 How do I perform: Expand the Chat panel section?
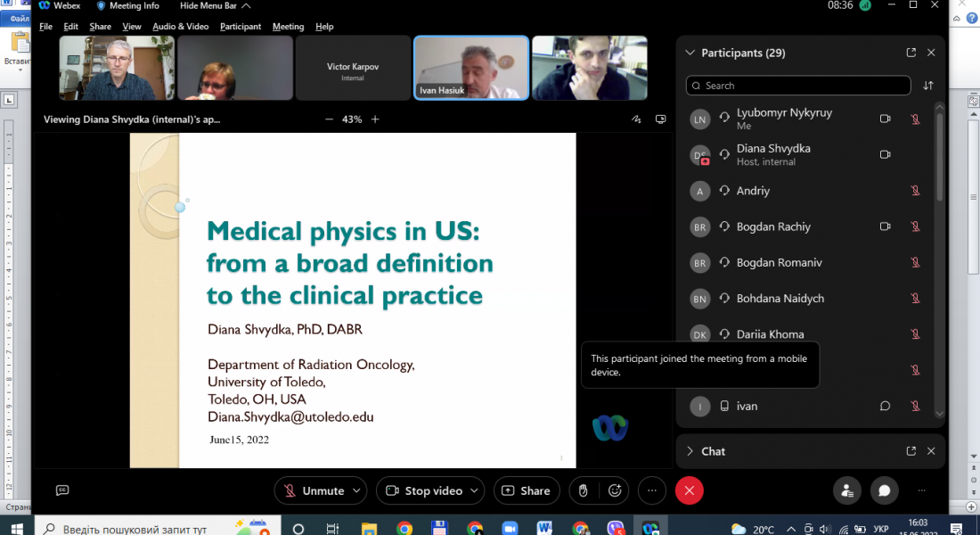point(690,451)
